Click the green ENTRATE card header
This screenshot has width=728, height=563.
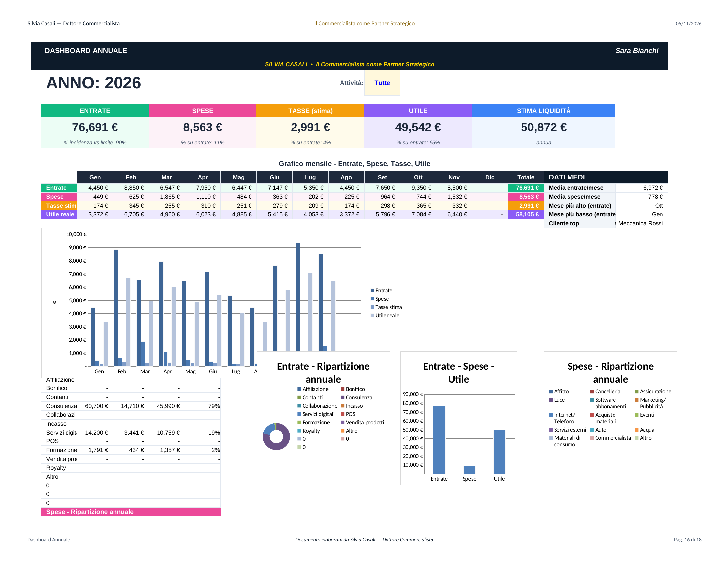pyautogui.click(x=95, y=111)
